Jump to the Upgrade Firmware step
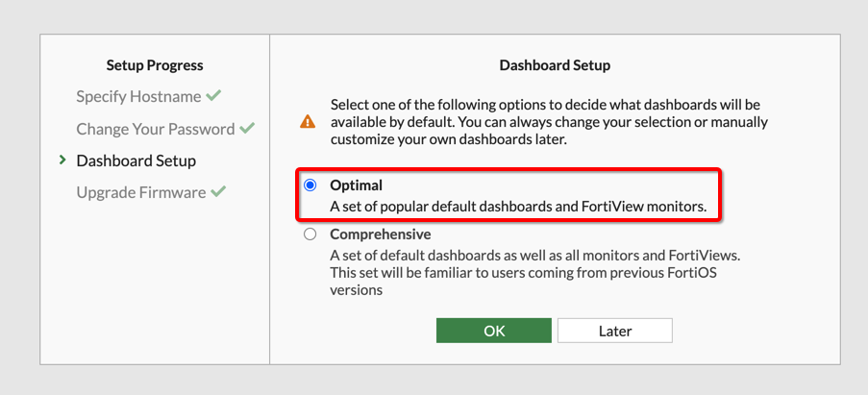Screen dimensions: 868x395 click(x=140, y=192)
